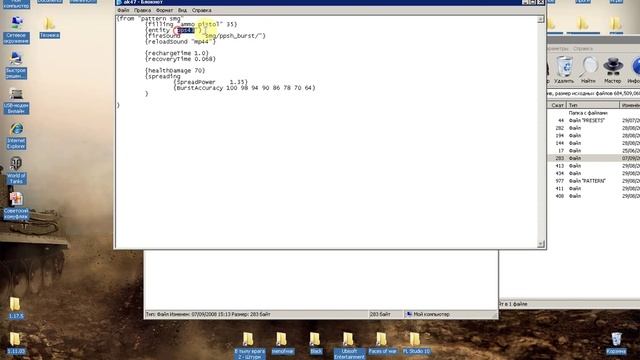
Task: Select the row with size 413
Action: (593, 166)
